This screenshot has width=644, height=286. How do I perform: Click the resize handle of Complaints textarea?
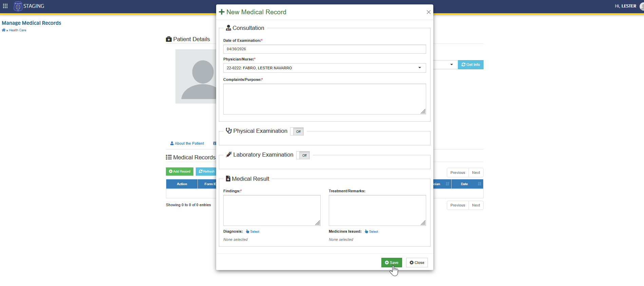[x=423, y=111]
